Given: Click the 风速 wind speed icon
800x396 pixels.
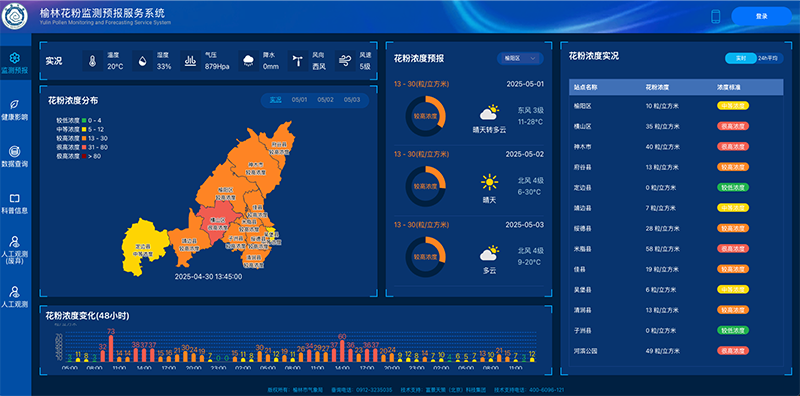Looking at the screenshot, I should click(345, 61).
